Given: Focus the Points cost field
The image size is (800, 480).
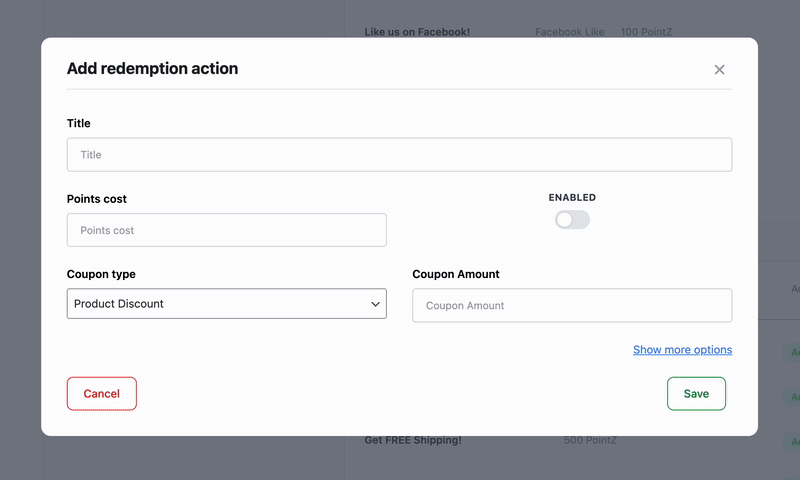Looking at the screenshot, I should 226,230.
